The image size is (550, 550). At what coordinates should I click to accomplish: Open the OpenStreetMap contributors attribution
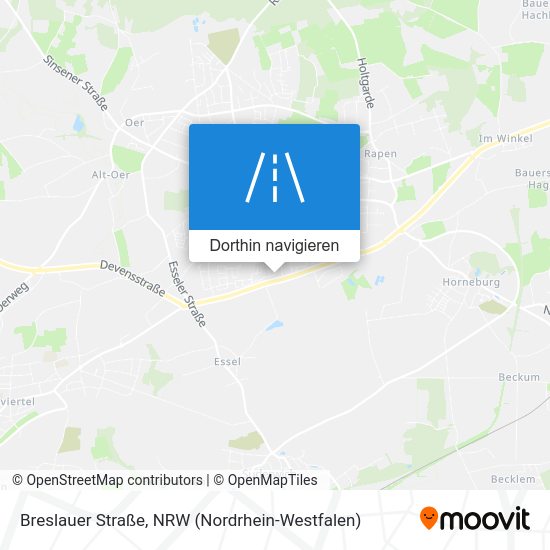coord(107,480)
